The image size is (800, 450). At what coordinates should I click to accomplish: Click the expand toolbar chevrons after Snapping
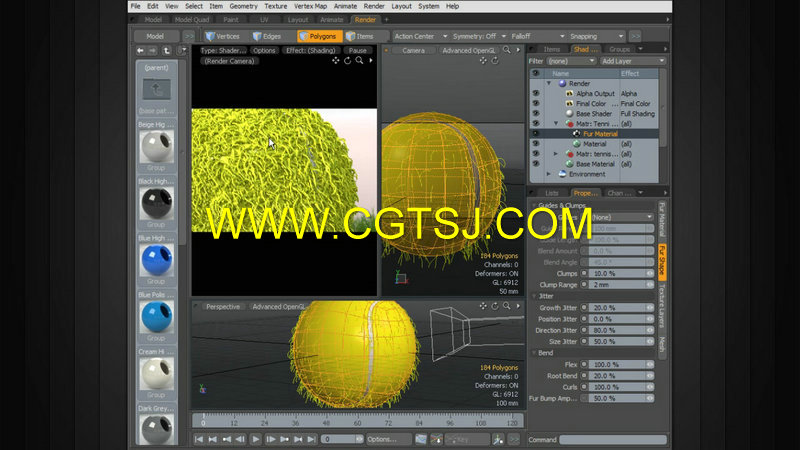[635, 36]
